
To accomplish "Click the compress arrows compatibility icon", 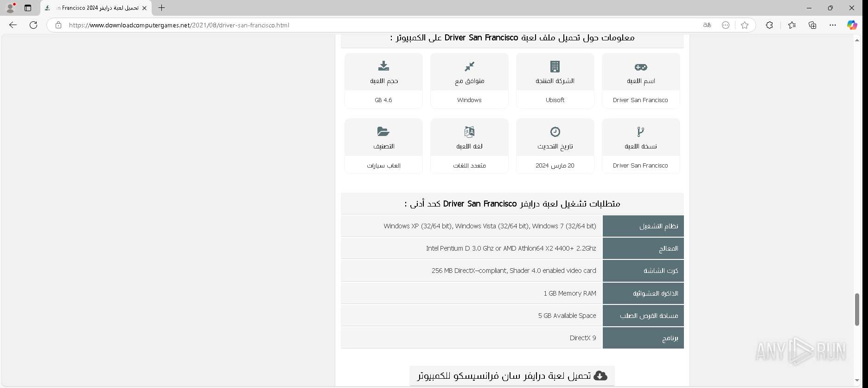I will click(x=469, y=66).
